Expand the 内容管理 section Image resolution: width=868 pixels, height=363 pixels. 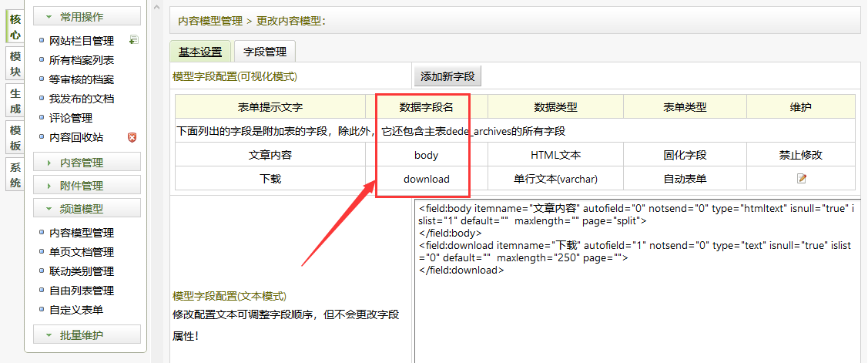pyautogui.click(x=86, y=163)
